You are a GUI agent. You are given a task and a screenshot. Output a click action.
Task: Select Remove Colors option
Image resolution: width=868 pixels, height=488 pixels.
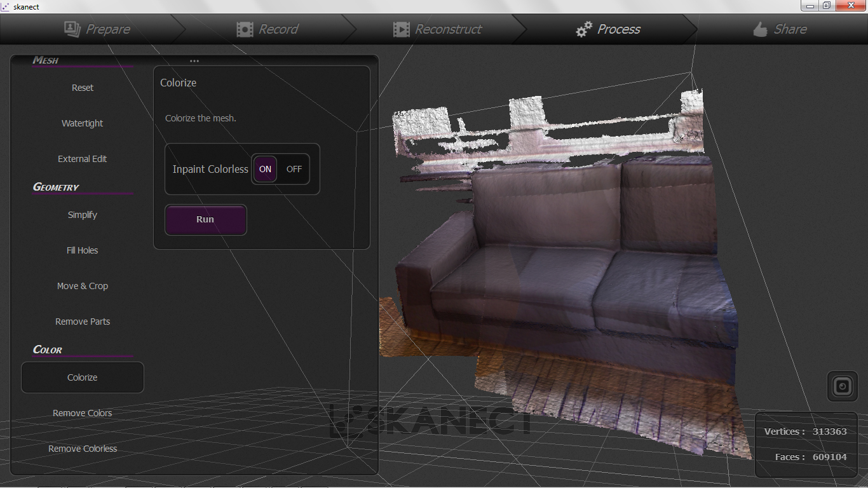82,413
